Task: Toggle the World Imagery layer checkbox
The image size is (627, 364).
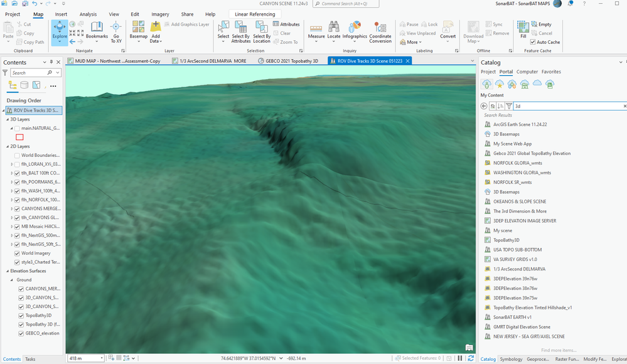Action: 17,253
